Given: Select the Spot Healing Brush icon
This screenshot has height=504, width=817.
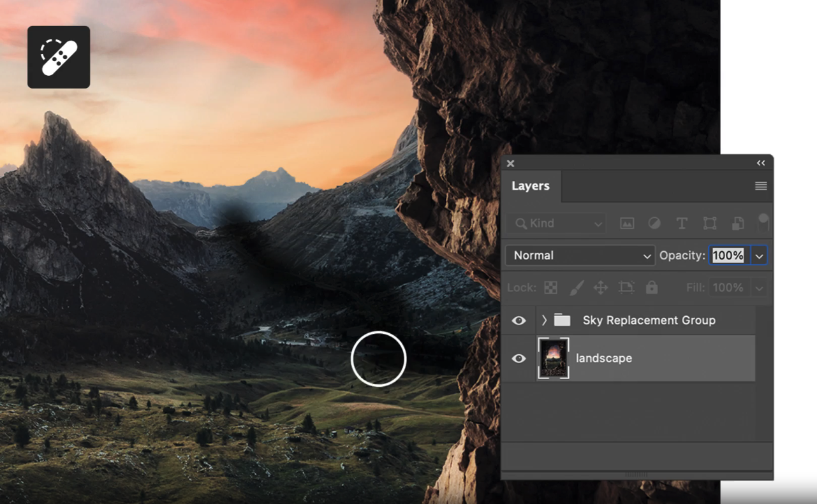Looking at the screenshot, I should [x=58, y=56].
